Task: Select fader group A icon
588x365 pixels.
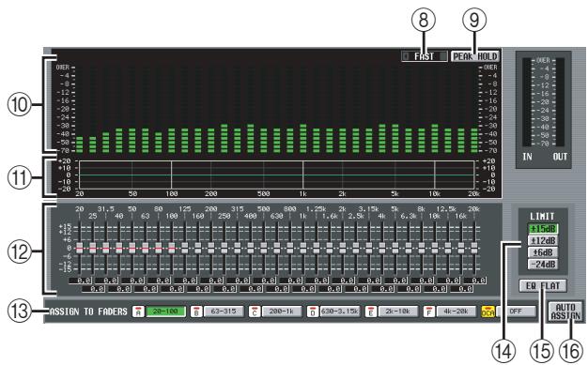Action: pos(138,312)
